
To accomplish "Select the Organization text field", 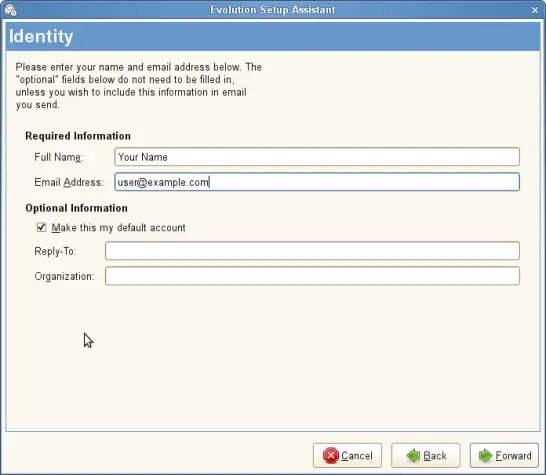I will pyautogui.click(x=312, y=276).
